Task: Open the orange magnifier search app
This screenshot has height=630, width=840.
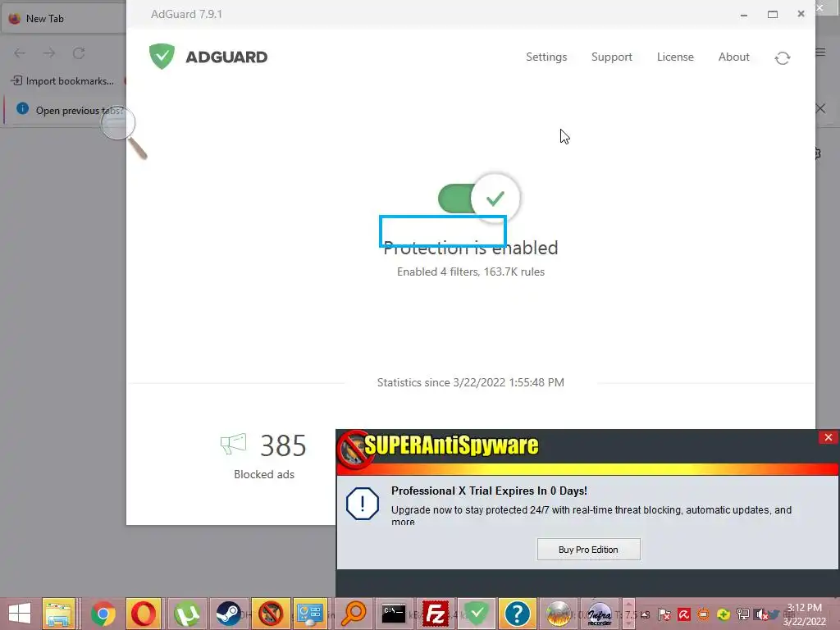Action: (x=353, y=614)
